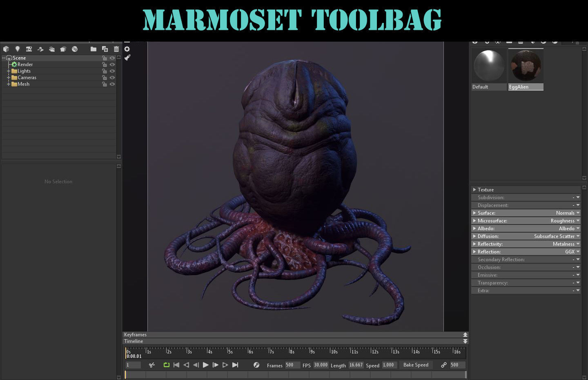Toggle the lock on the Mesh row
The image size is (588, 380).
[105, 84]
